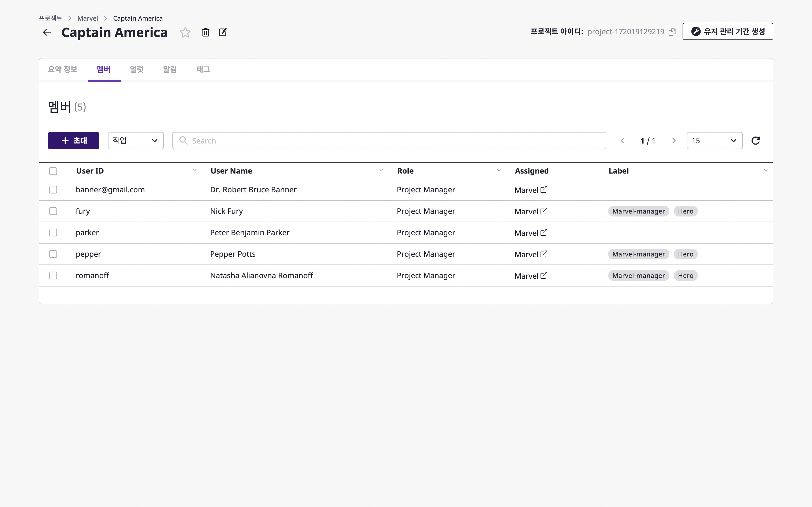Check the select-all checkbox in table header
Image resolution: width=812 pixels, height=507 pixels.
pos(53,171)
